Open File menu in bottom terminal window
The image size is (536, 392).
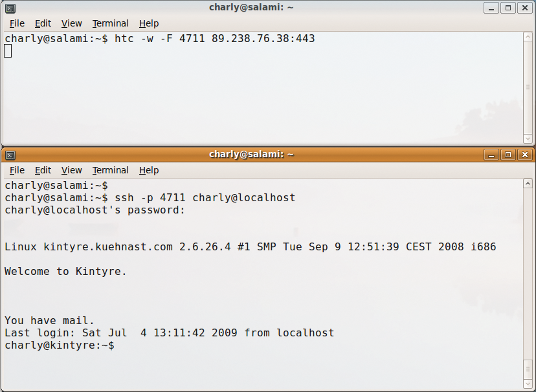pos(17,170)
